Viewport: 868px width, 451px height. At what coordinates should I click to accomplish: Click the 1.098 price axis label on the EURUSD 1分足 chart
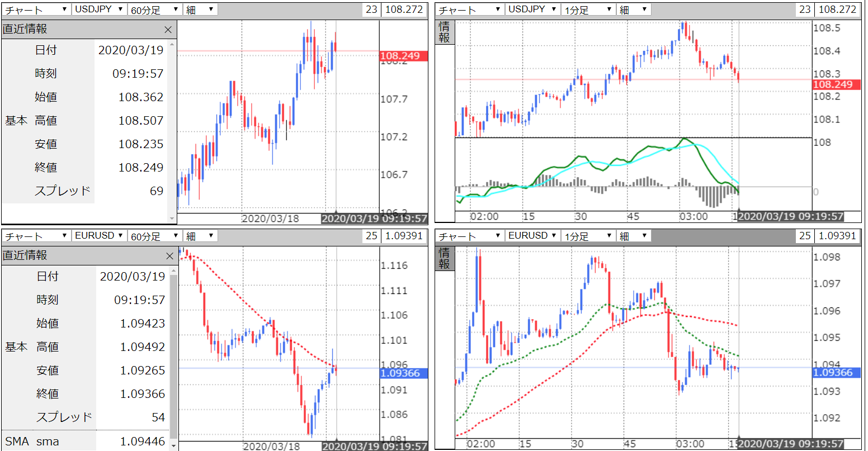[x=826, y=257]
